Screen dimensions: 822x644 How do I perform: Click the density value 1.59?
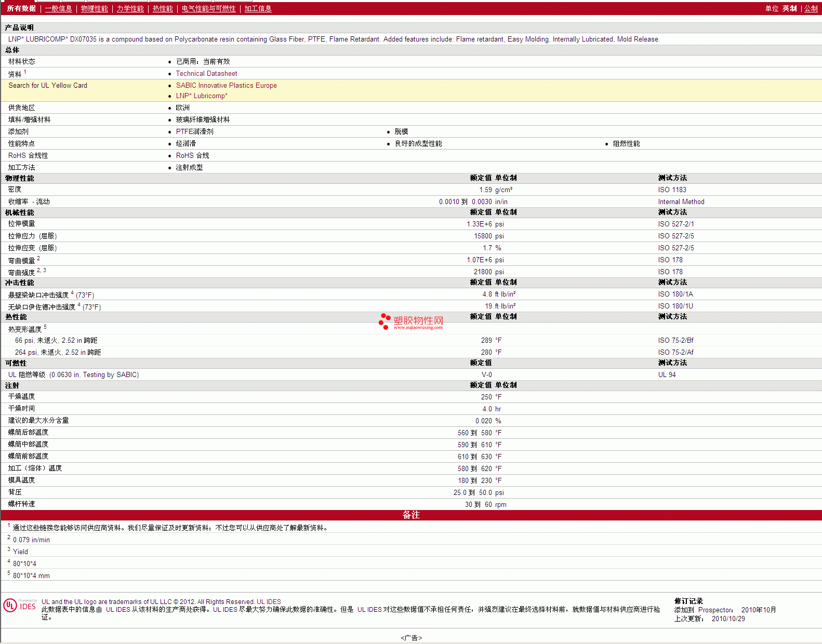[x=485, y=190]
